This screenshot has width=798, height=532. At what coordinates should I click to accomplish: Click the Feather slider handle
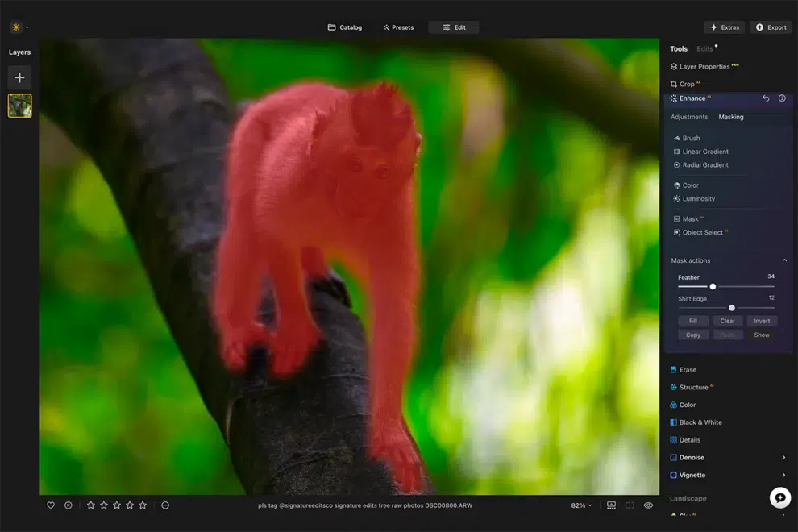tap(713, 286)
